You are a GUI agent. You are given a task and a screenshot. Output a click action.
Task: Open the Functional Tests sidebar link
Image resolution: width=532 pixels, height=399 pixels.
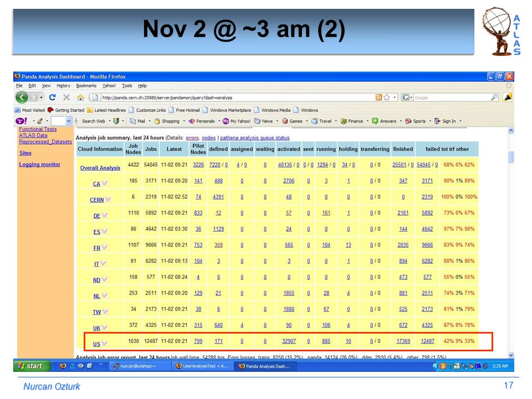pyautogui.click(x=38, y=129)
